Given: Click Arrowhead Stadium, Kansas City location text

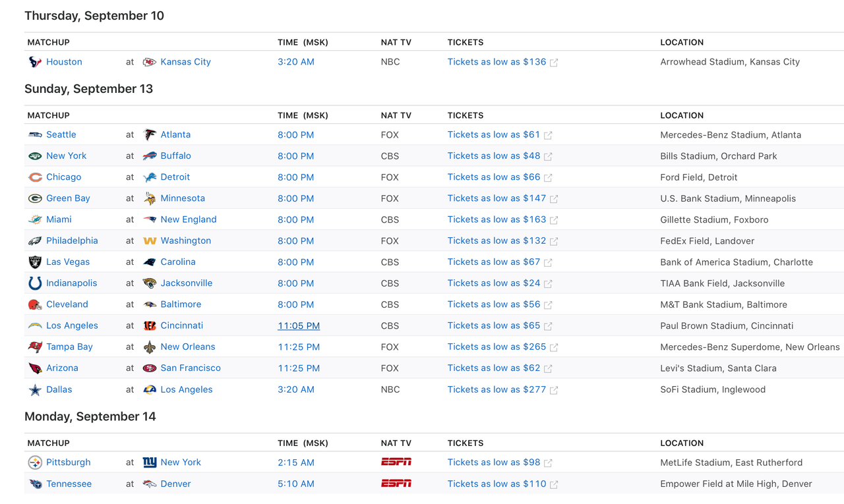Looking at the screenshot, I should click(x=730, y=62).
